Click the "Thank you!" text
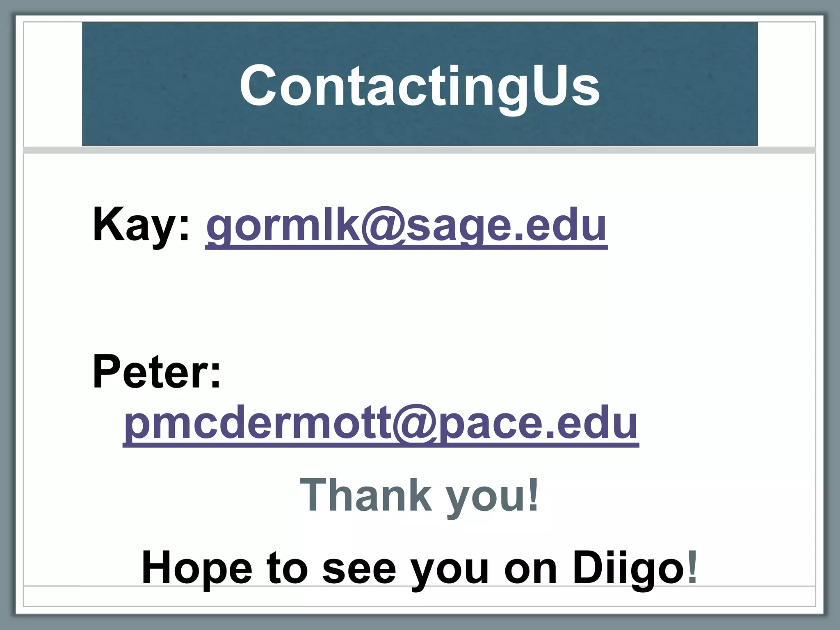This screenshot has width=840, height=630. pyautogui.click(x=419, y=495)
